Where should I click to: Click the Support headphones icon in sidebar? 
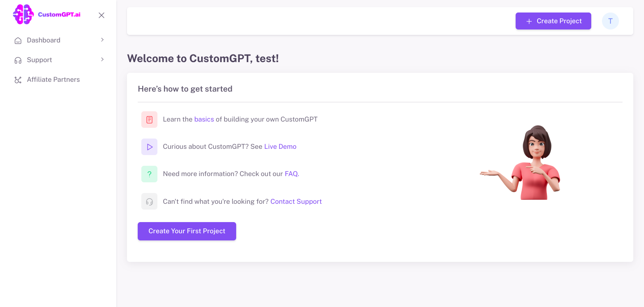(x=18, y=60)
